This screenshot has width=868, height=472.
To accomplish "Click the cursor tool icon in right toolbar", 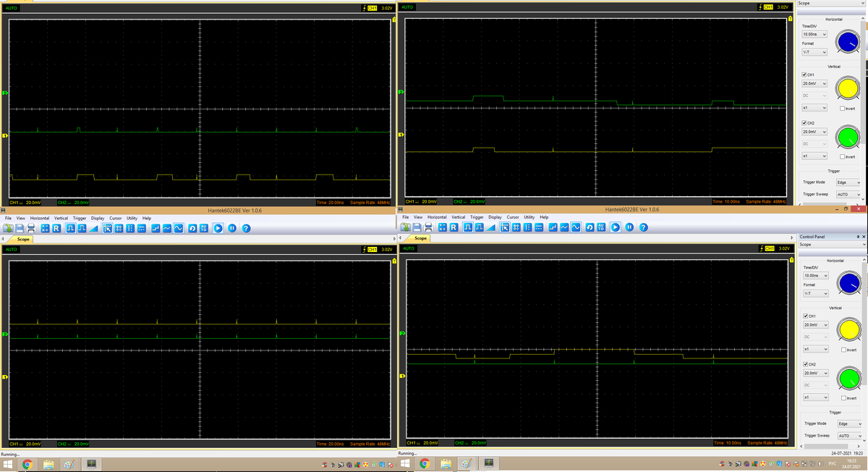I will [x=505, y=227].
